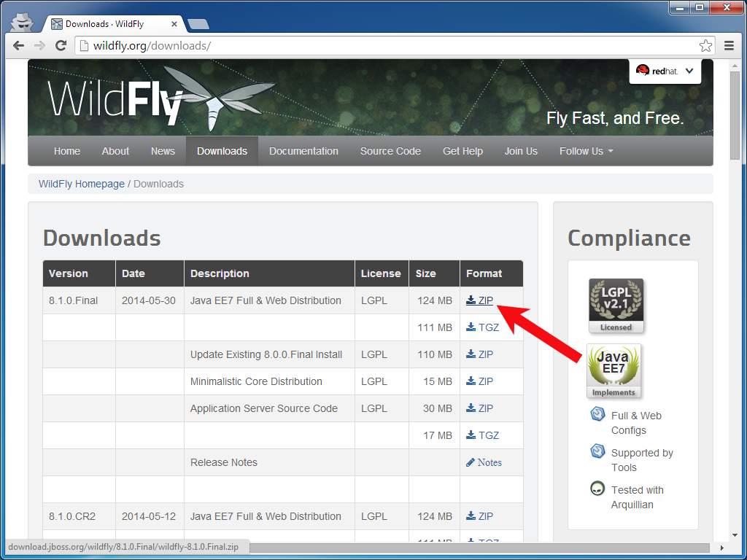Click the Full & Web Configs icon

coord(597,414)
